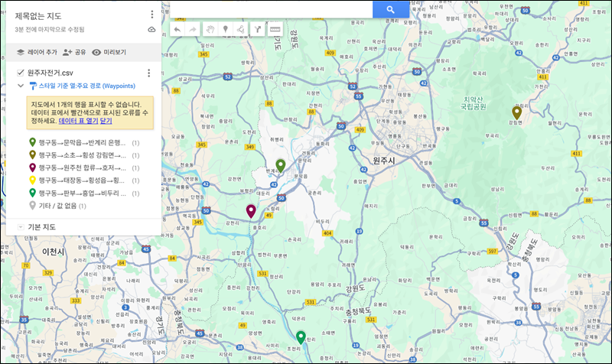Toggle the 원주자전거.csv layer checkbox
The image size is (612, 364).
[21, 73]
